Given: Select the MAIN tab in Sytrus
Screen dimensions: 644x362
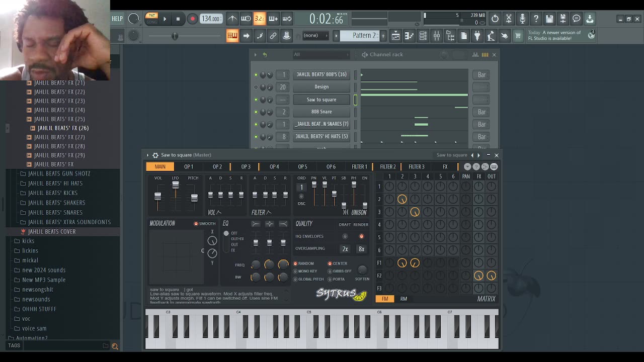Looking at the screenshot, I should 160,167.
